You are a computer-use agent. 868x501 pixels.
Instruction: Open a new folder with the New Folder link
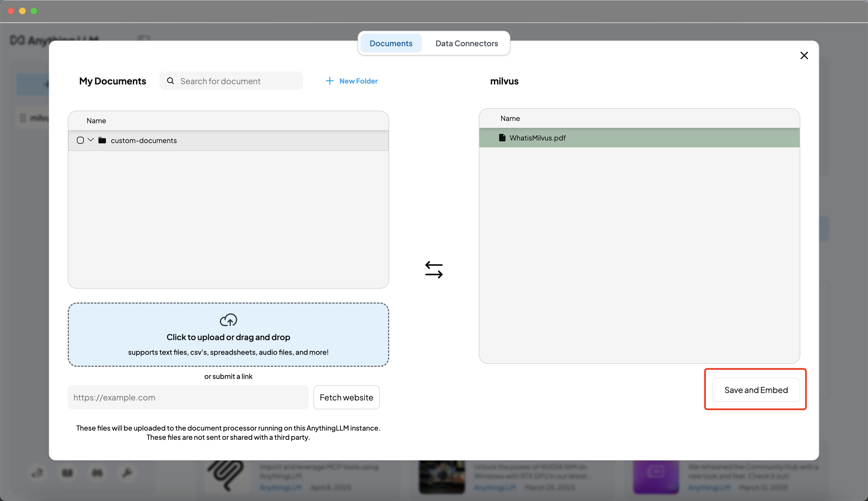point(358,80)
